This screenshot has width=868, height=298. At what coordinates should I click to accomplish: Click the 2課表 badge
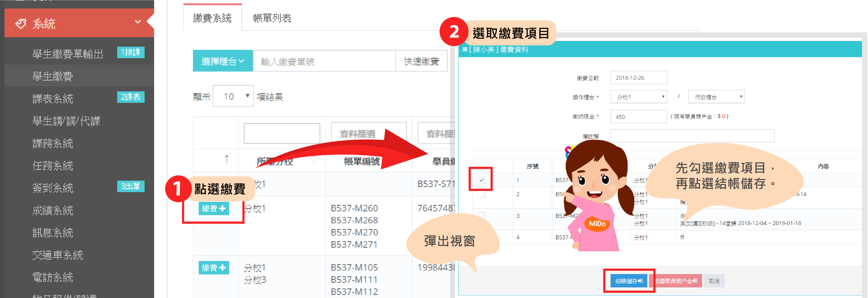tap(131, 97)
